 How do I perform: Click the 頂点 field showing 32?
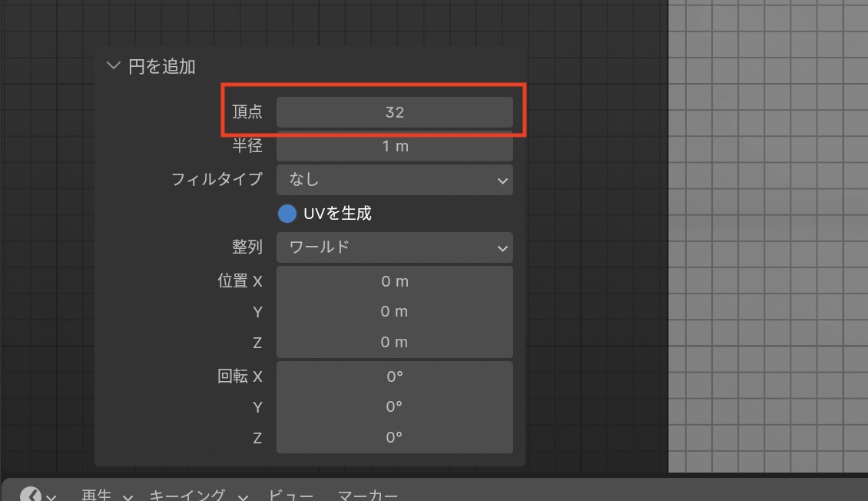pos(394,112)
